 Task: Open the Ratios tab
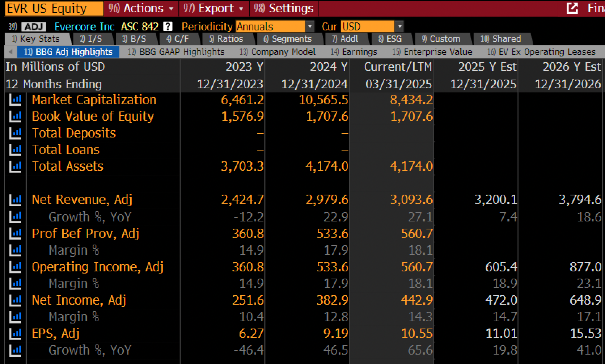(x=226, y=39)
